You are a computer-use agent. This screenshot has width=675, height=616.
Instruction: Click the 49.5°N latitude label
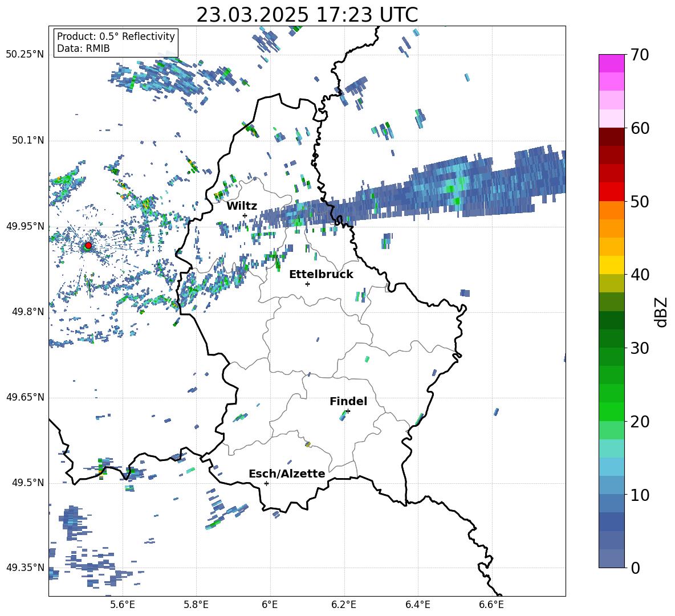(29, 483)
